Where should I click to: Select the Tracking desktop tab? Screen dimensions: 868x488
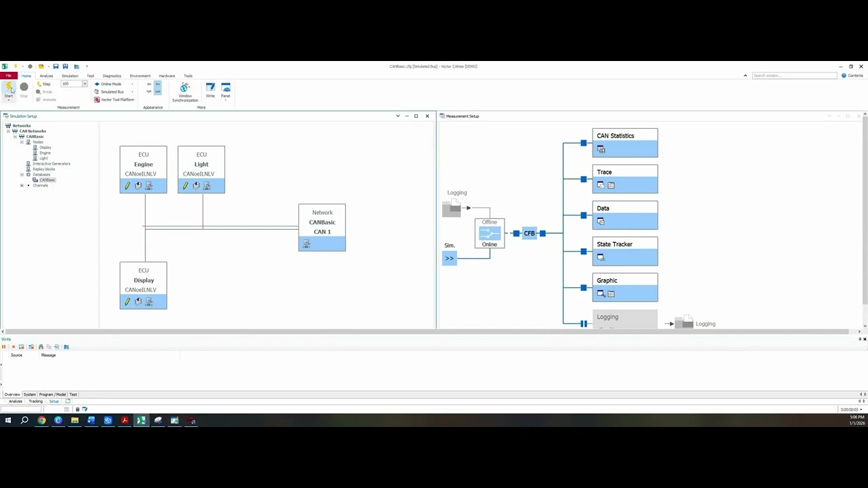click(35, 401)
